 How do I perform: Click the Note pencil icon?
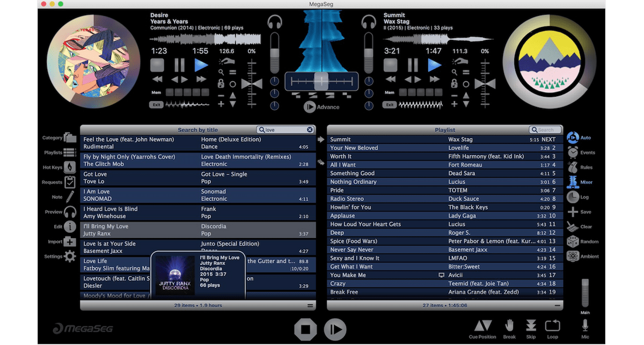[x=70, y=197]
